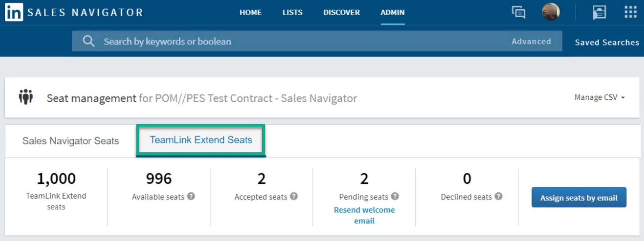
Task: Click Assign seats by email button
Action: 579,197
